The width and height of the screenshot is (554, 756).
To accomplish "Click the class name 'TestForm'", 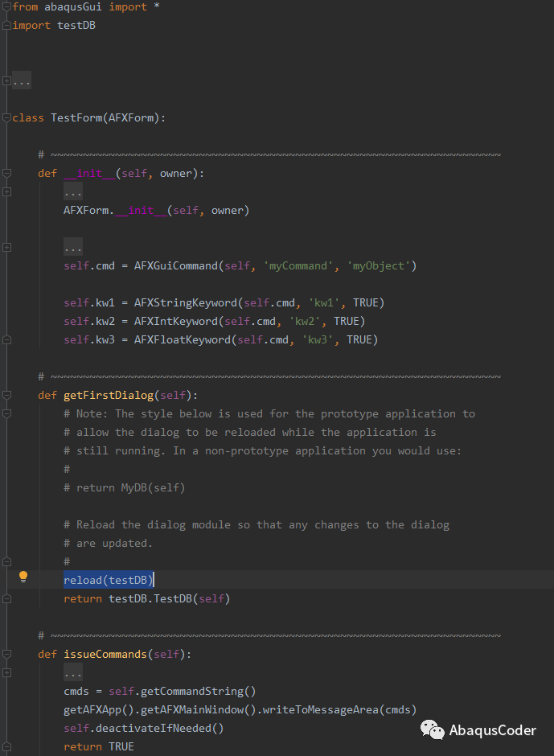I will point(76,117).
